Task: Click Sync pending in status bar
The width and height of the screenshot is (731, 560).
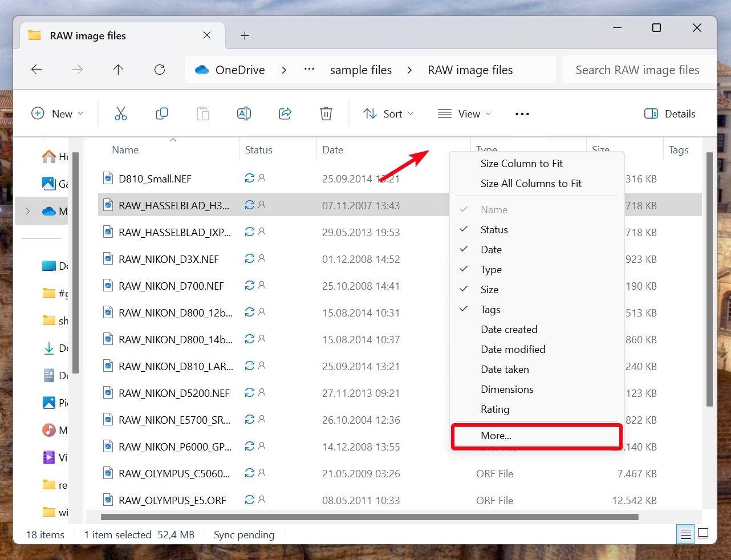Action: [244, 534]
